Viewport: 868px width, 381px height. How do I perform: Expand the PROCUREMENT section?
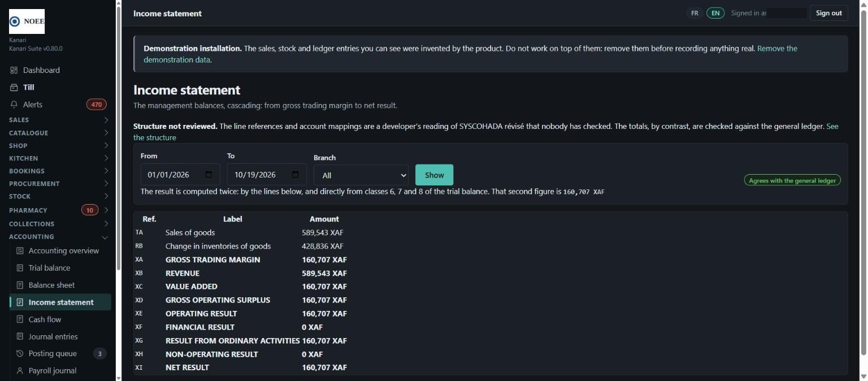(59, 184)
